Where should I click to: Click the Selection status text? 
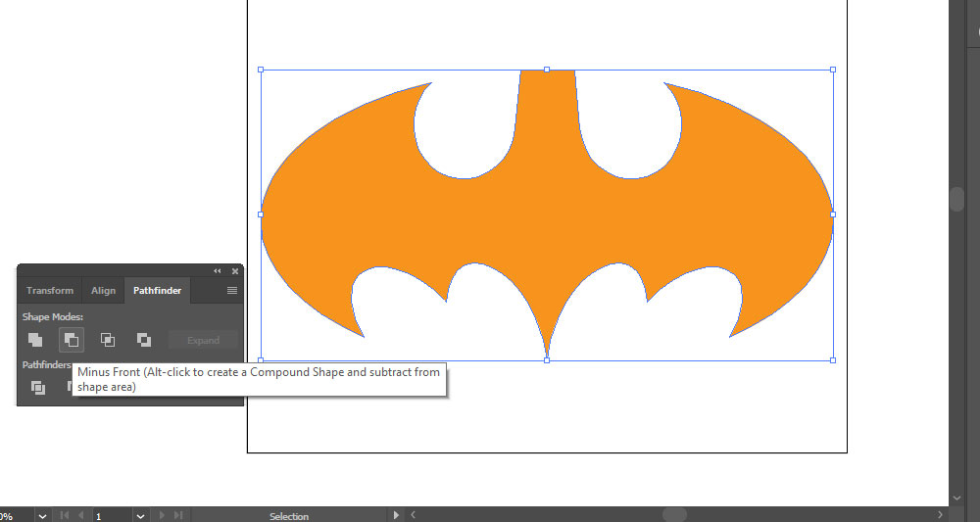tap(289, 516)
